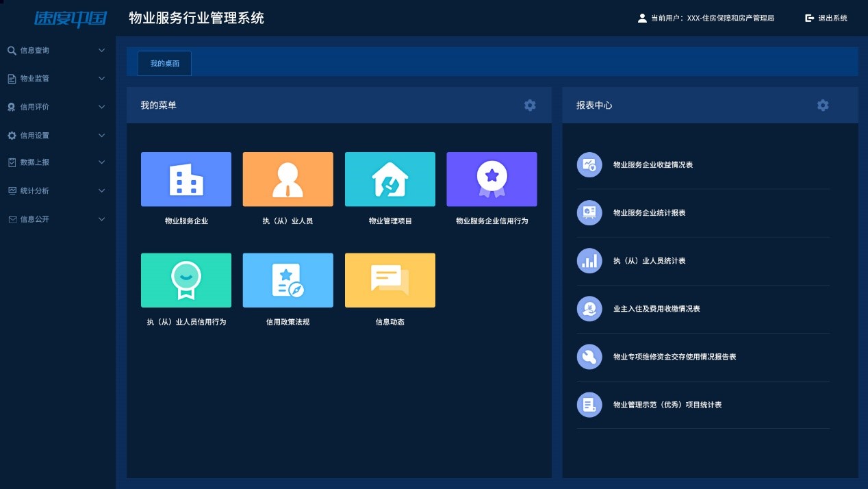Click 退出系统 to log out

point(826,18)
